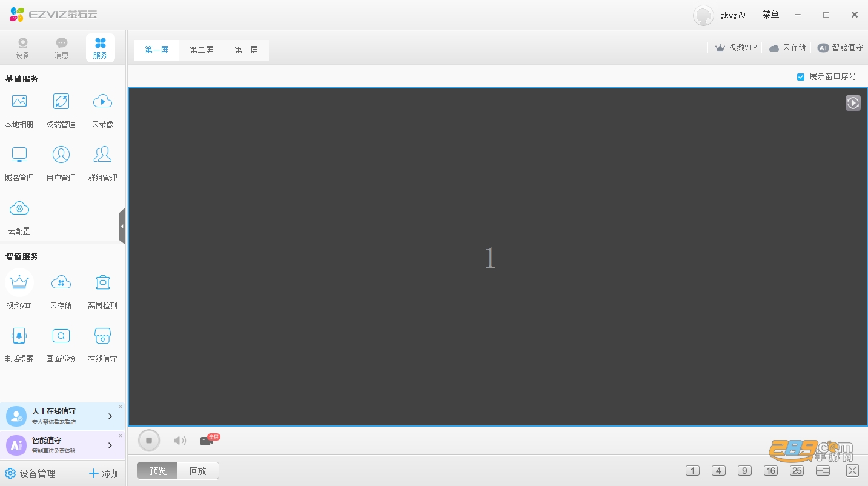Toggle the speaker volume icon

pyautogui.click(x=180, y=441)
